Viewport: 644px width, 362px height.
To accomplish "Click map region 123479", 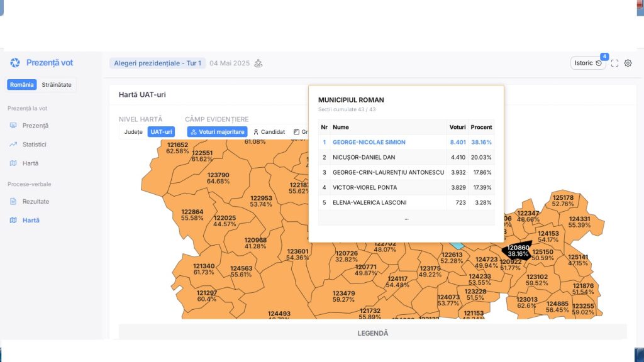I will [x=344, y=297].
